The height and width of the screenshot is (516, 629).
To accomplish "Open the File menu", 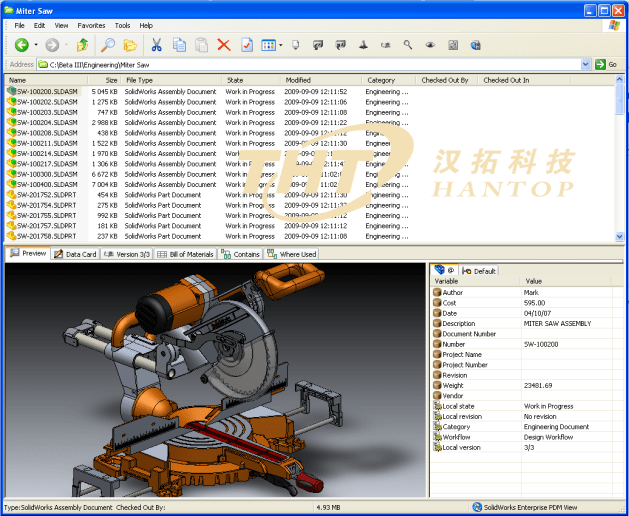I will (x=19, y=25).
